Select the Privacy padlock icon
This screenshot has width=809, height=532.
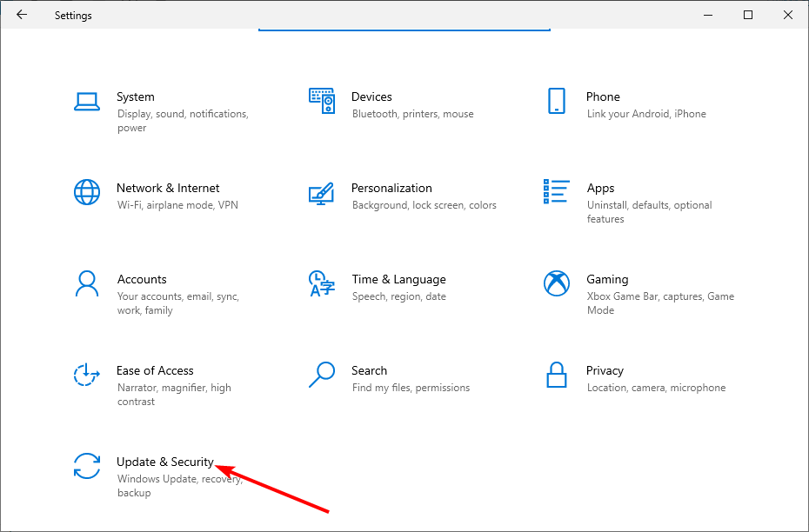coord(557,375)
